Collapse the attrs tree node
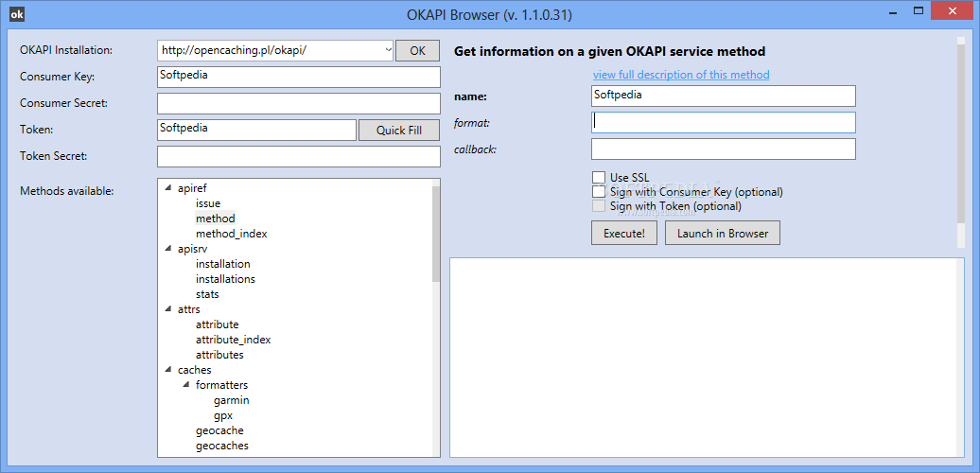Image resolution: width=980 pixels, height=473 pixels. pos(167,309)
